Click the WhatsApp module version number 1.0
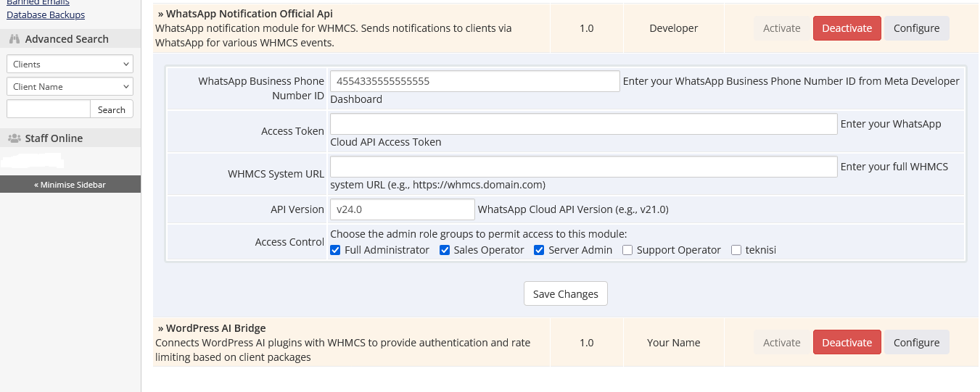Image resolution: width=980 pixels, height=392 pixels. coord(586,28)
